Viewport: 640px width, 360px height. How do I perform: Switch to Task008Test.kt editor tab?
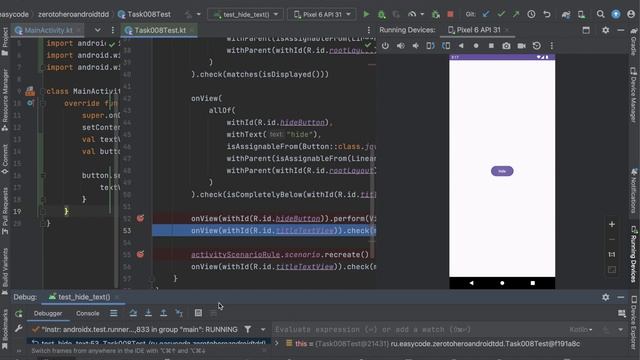[x=160, y=30]
